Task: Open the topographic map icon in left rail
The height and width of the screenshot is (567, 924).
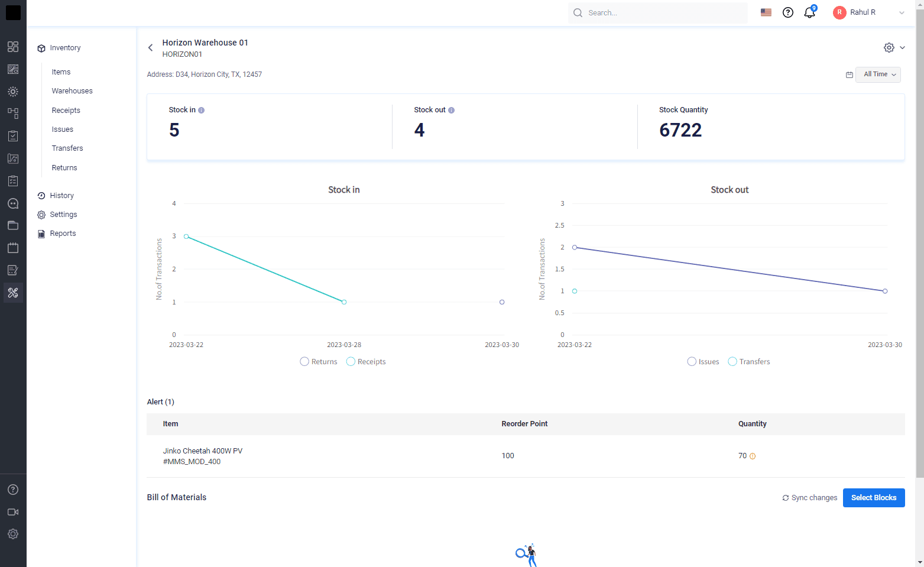Action: 13,69
